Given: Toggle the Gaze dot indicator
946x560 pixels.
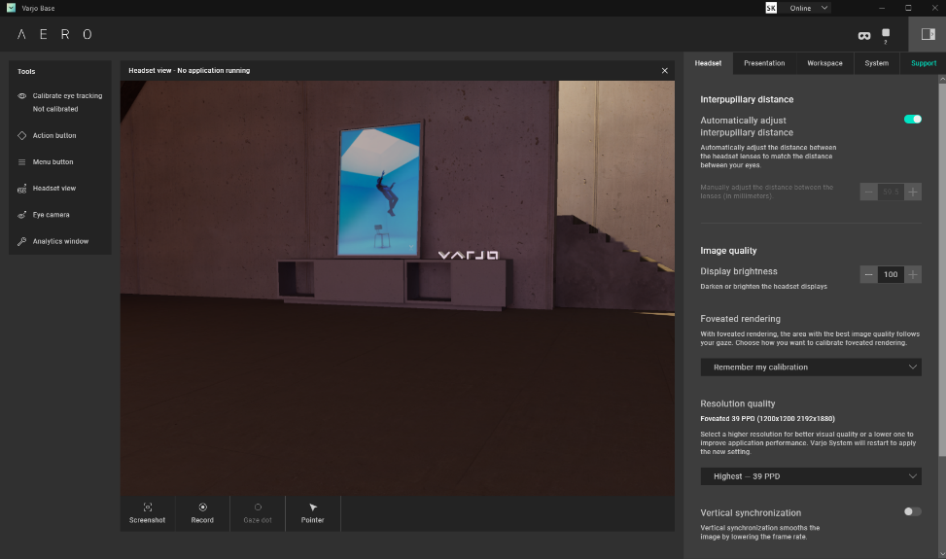Looking at the screenshot, I should 257,512.
